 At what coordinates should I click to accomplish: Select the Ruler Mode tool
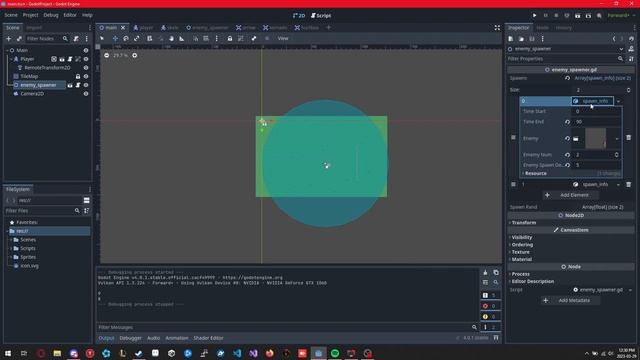[182, 38]
